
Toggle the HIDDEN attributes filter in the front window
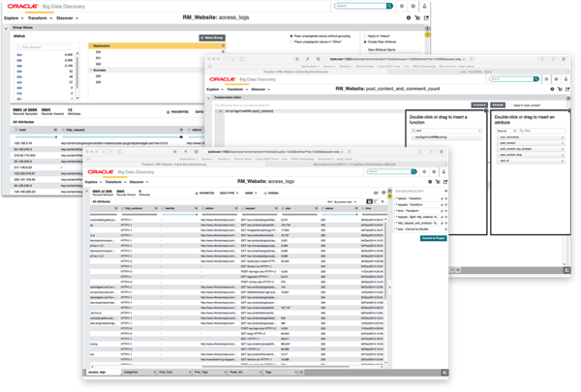(x=271, y=193)
